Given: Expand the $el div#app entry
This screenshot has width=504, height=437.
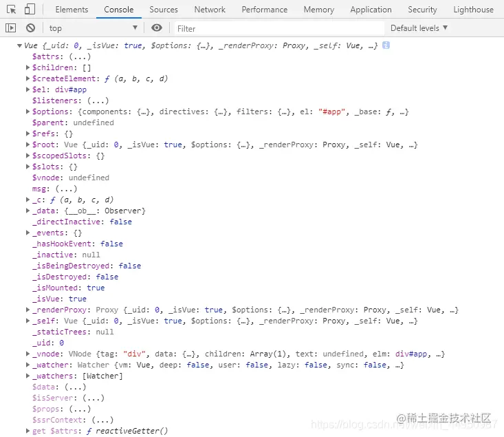Looking at the screenshot, I should [x=28, y=89].
